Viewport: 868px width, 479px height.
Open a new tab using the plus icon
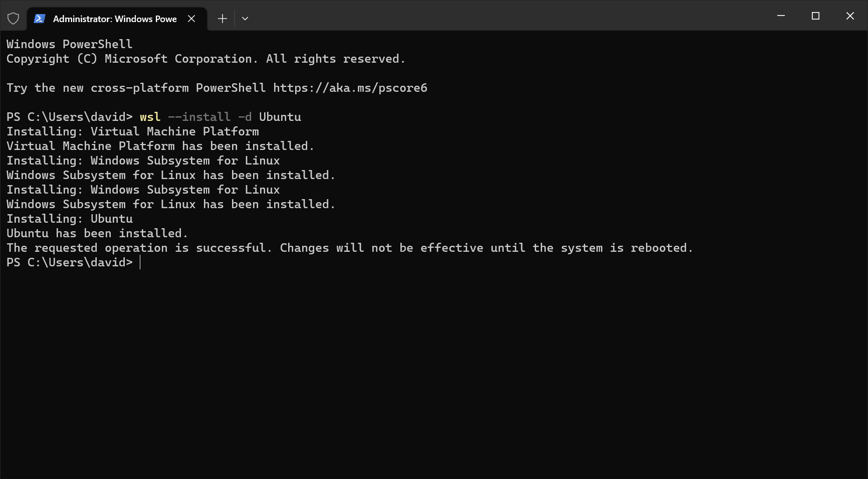point(222,18)
